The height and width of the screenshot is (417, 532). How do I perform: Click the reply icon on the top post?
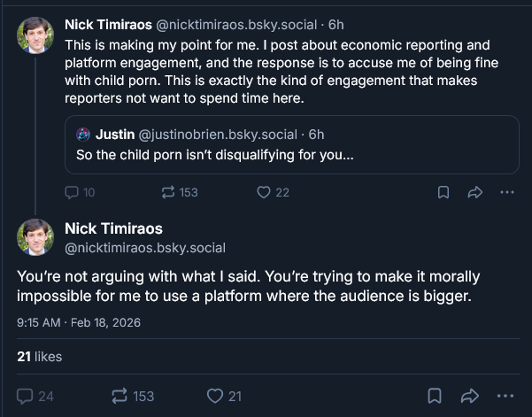[x=73, y=192]
